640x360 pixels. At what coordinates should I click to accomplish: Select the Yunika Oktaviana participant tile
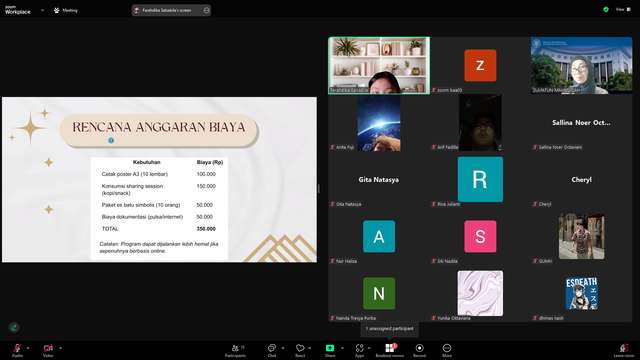[480, 293]
